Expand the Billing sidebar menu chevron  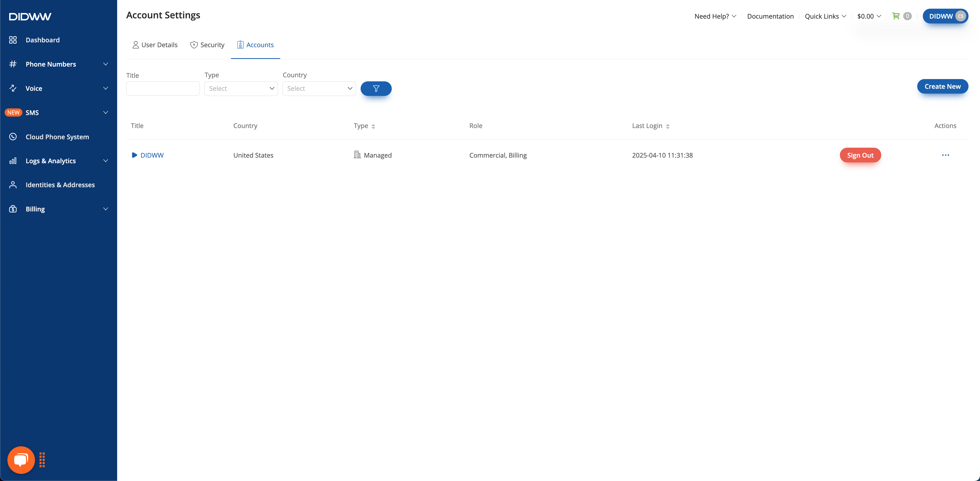(106, 209)
